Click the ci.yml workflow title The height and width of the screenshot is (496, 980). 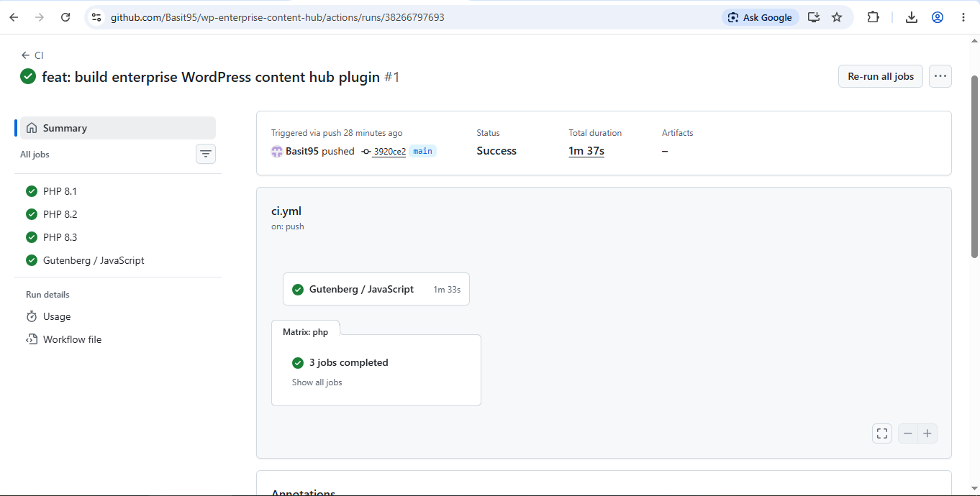point(286,211)
